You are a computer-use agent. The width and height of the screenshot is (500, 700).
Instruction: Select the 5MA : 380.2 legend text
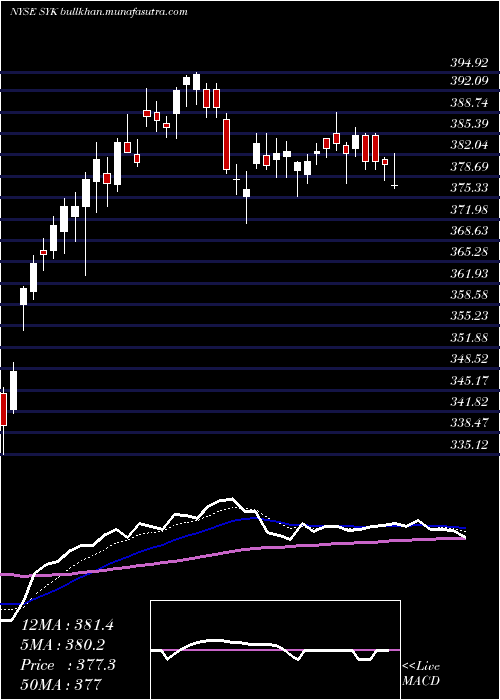tap(62, 645)
